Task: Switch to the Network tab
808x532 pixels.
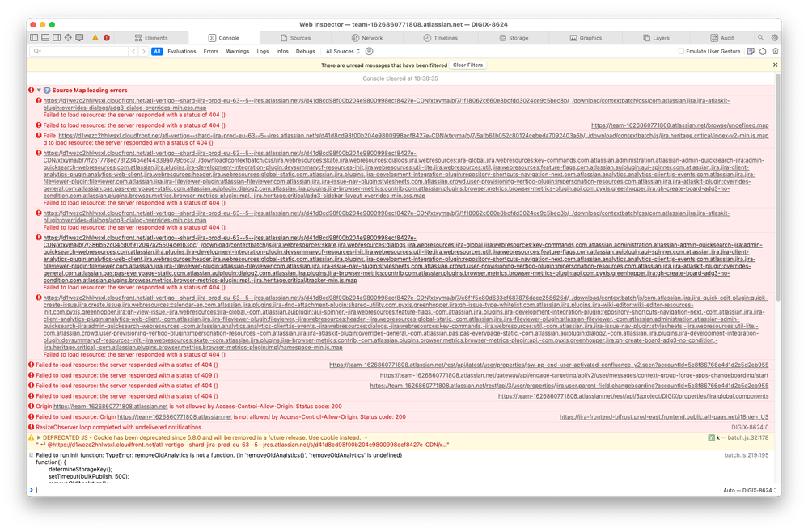Action: pyautogui.click(x=367, y=37)
